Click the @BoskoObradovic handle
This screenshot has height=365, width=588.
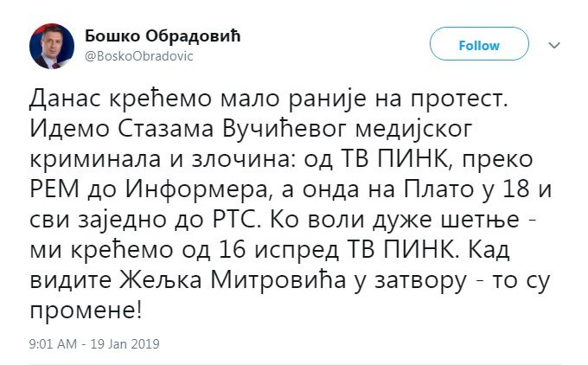point(138,55)
